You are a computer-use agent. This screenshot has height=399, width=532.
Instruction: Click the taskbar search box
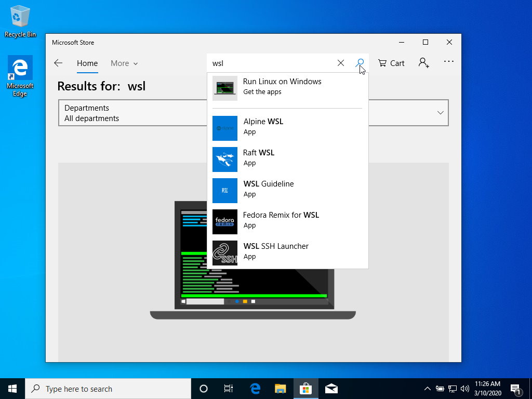108,389
